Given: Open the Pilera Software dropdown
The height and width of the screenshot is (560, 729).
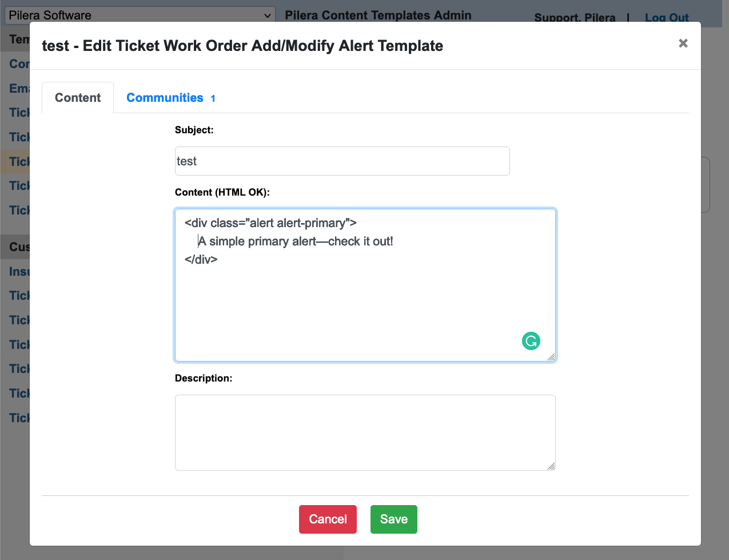Looking at the screenshot, I should coord(140,15).
